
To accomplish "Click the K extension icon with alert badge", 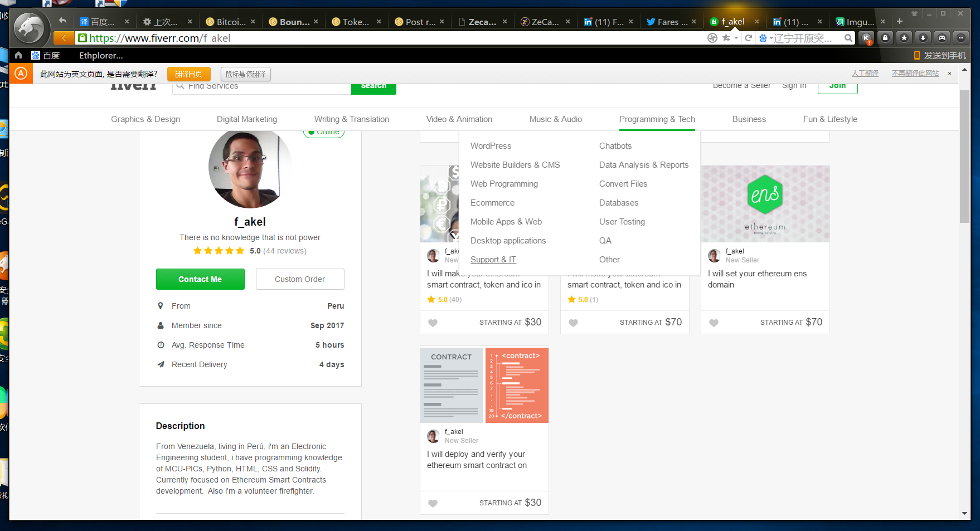I will (866, 38).
